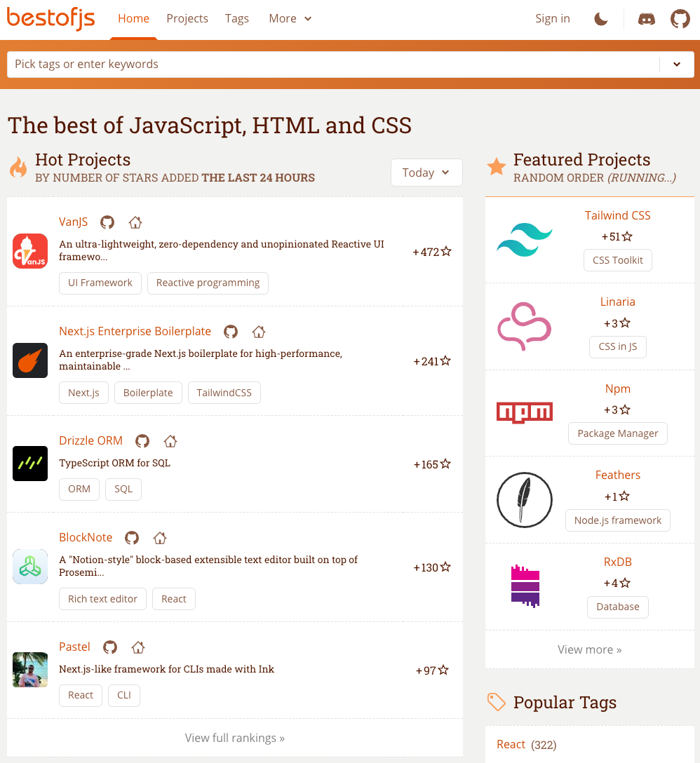Click the Drizzle ORM project logo
The image size is (700, 763).
pyautogui.click(x=30, y=464)
